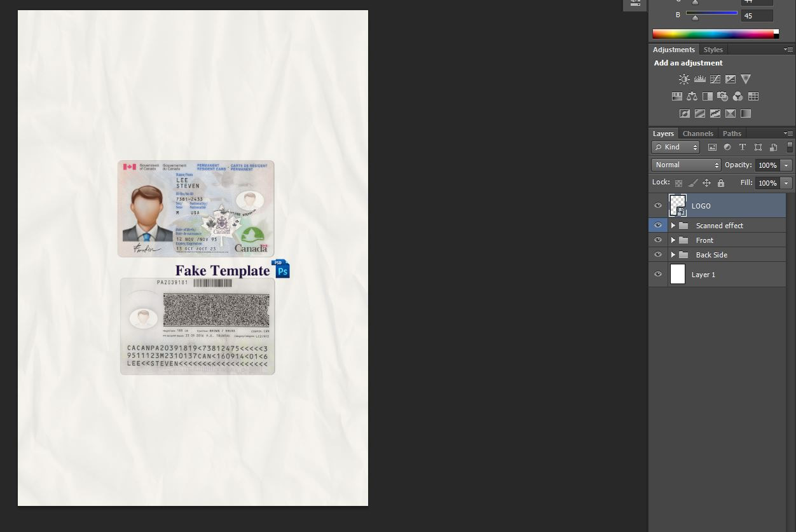Click the B color value field
Screen dimensions: 796x532
[757, 16]
